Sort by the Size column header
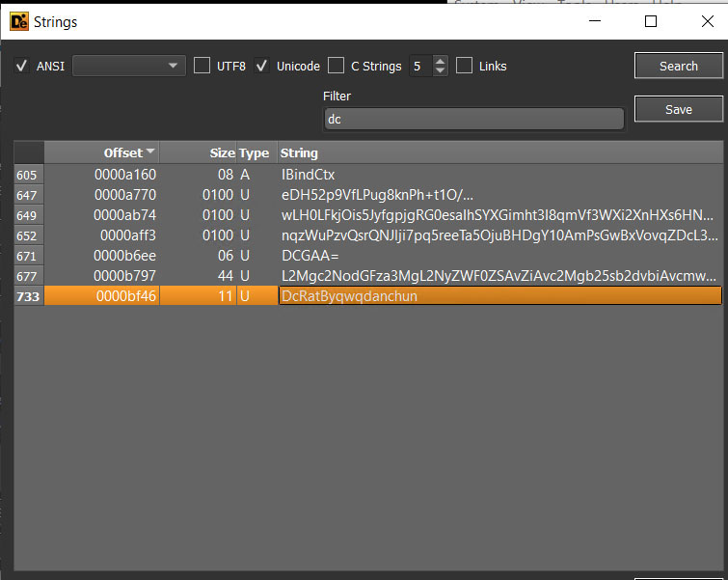Image resolution: width=728 pixels, height=580 pixels. pyautogui.click(x=198, y=152)
